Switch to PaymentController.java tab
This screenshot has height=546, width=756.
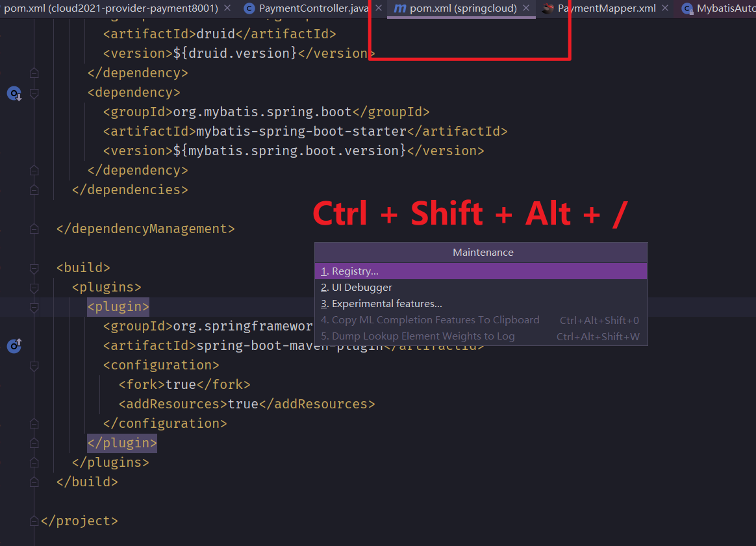point(314,8)
